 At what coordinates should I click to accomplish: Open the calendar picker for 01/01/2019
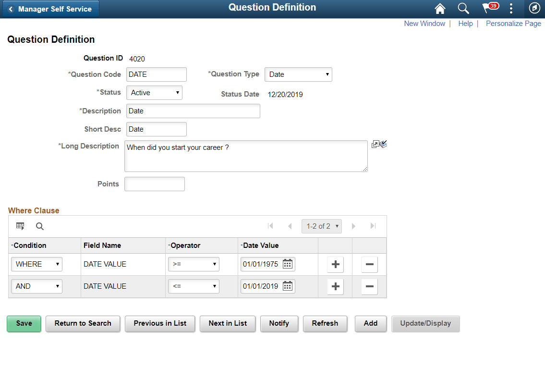(287, 286)
